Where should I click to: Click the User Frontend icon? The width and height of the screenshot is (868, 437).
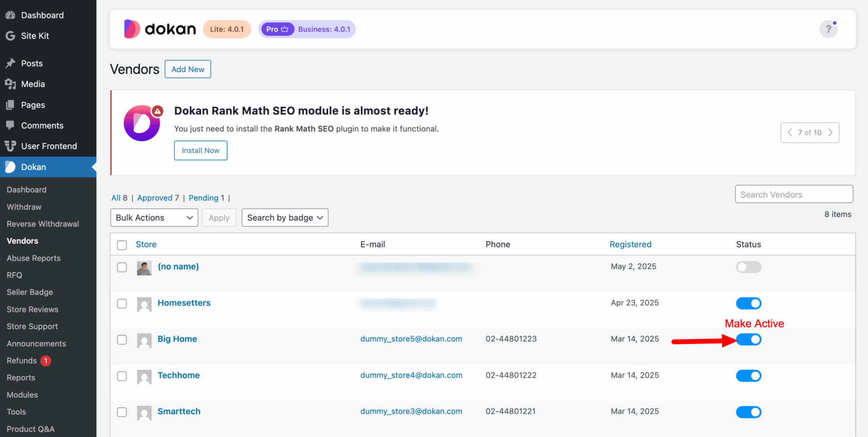[x=10, y=146]
